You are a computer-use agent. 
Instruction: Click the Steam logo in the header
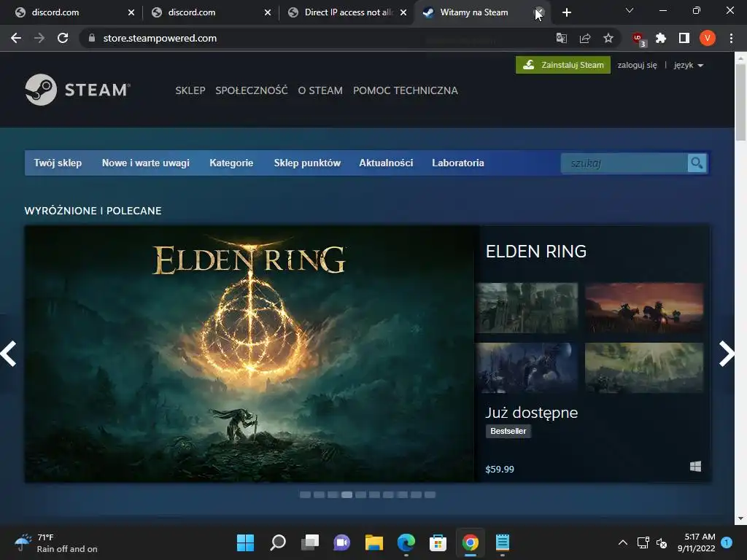[x=77, y=90]
